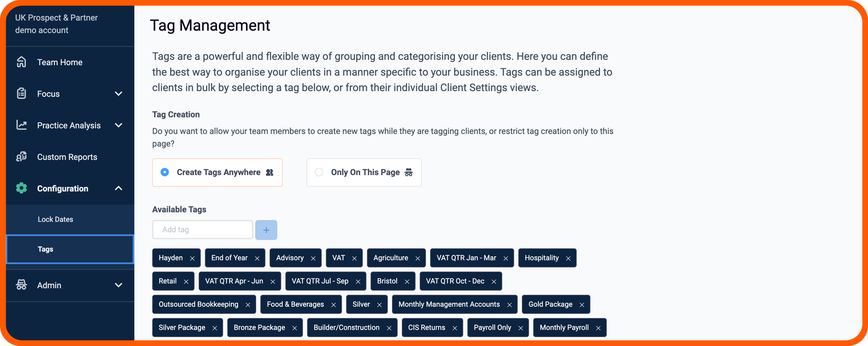Open the Configuration menu section

pyautogui.click(x=69, y=188)
